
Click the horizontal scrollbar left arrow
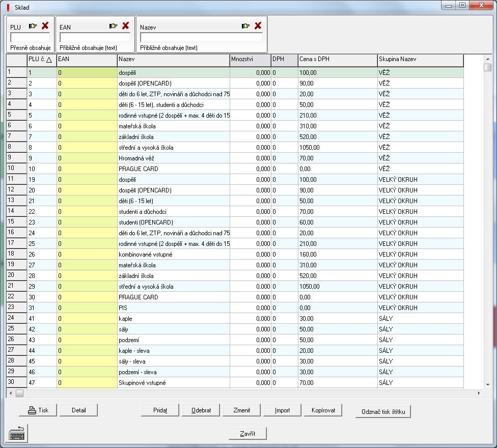tap(11, 393)
